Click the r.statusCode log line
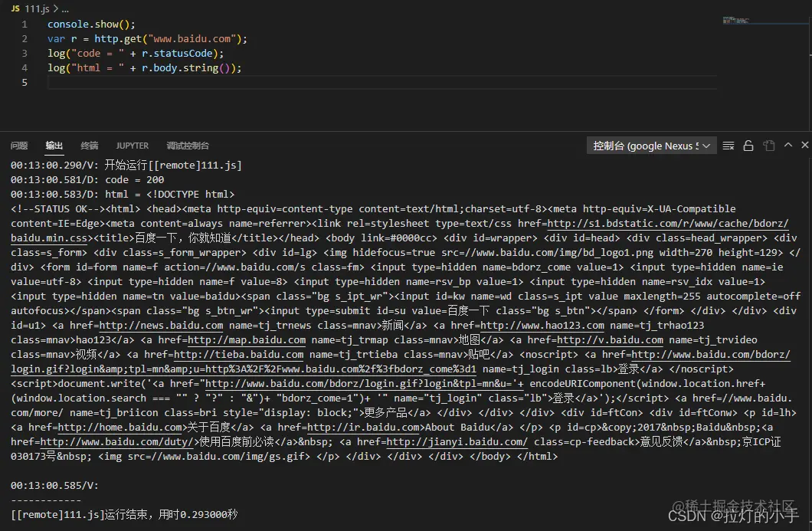This screenshot has width=812, height=531. (x=136, y=54)
